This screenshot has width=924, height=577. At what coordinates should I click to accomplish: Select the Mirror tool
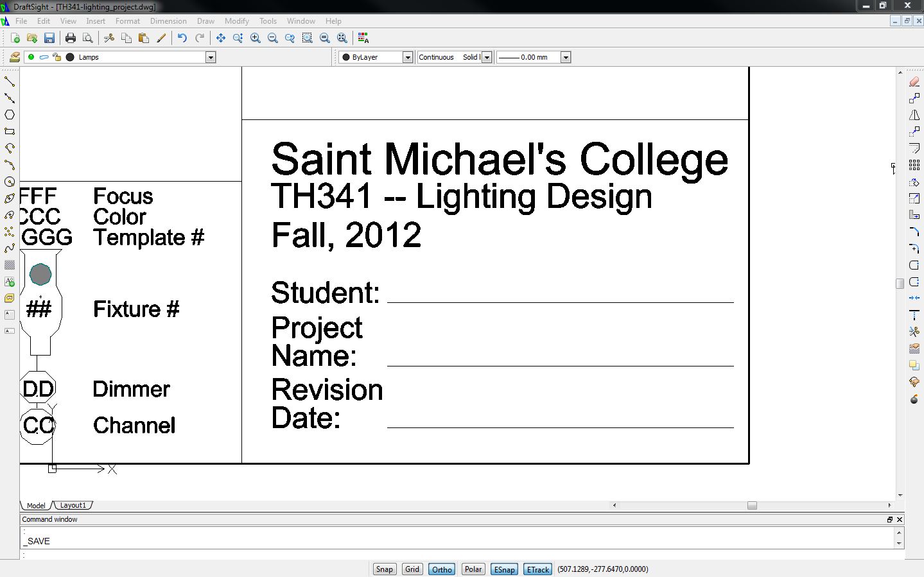click(914, 115)
